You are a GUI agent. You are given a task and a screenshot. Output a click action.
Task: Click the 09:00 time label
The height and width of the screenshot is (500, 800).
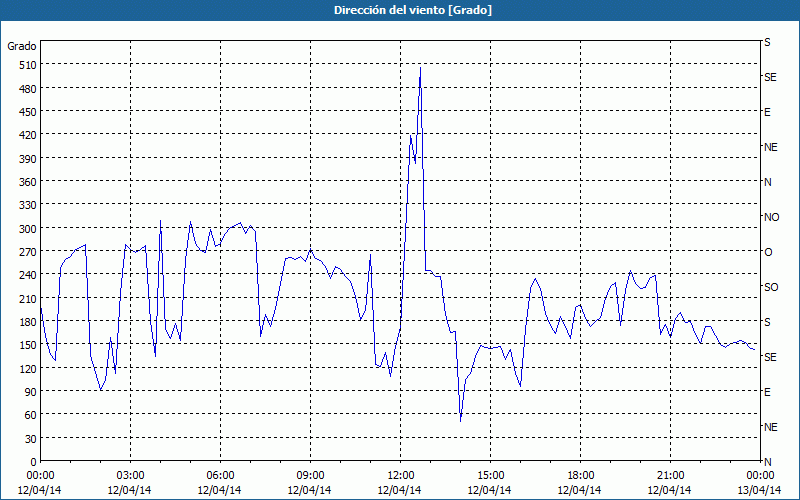coord(310,476)
